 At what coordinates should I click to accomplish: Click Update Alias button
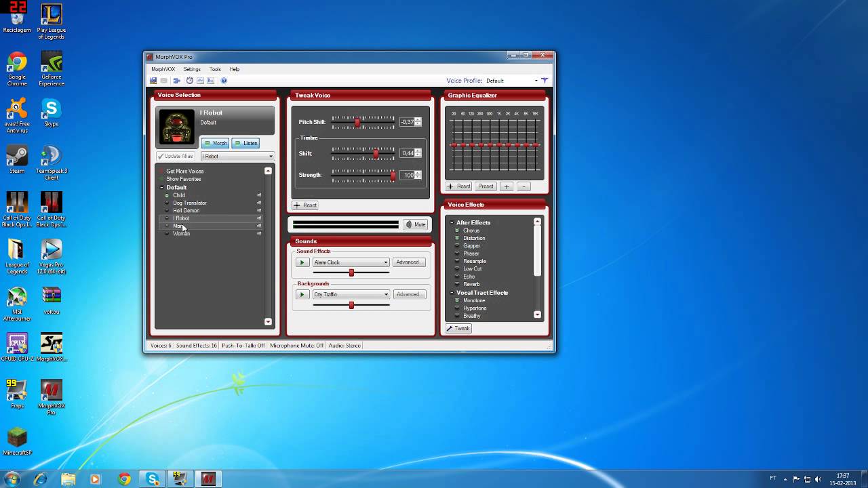click(x=176, y=156)
